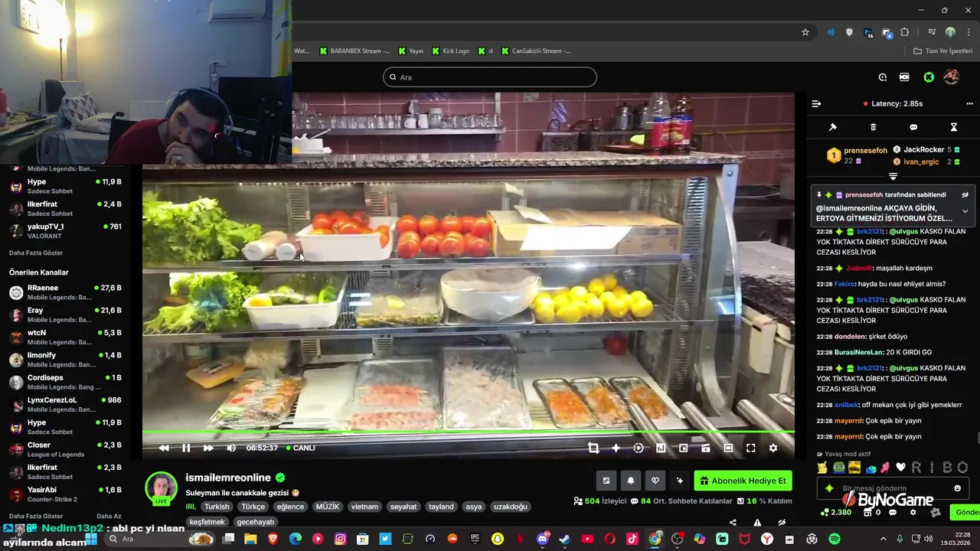Open Spotify from the Windows taskbar

[835, 539]
